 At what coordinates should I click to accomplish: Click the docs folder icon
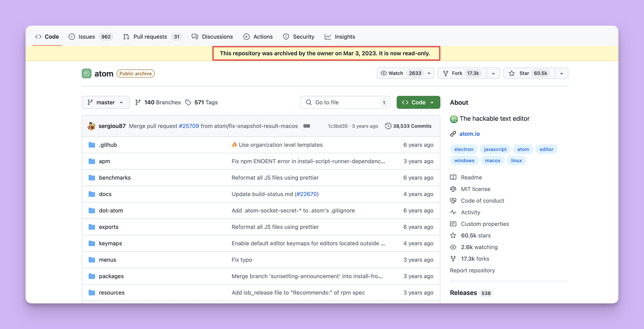tap(92, 194)
